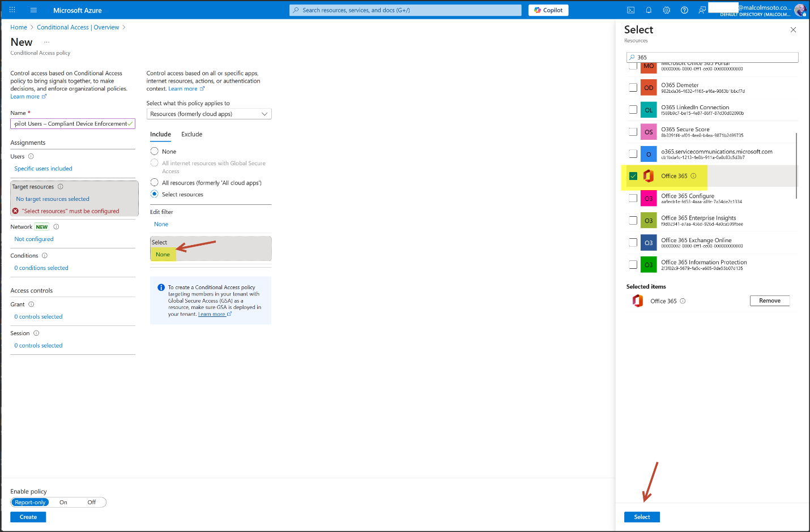Open the help question mark icon

pos(684,10)
